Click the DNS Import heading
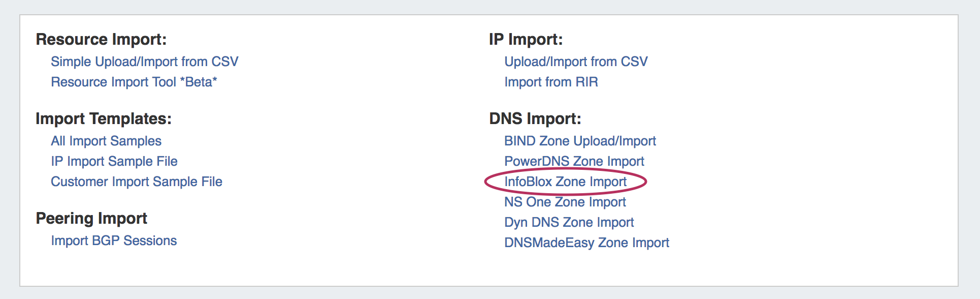 [x=535, y=118]
